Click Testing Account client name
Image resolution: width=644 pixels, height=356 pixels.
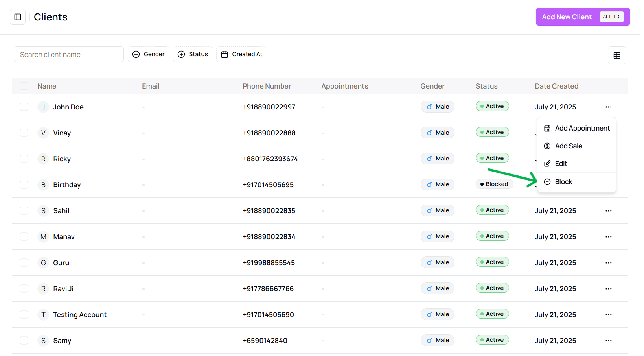[x=80, y=315]
